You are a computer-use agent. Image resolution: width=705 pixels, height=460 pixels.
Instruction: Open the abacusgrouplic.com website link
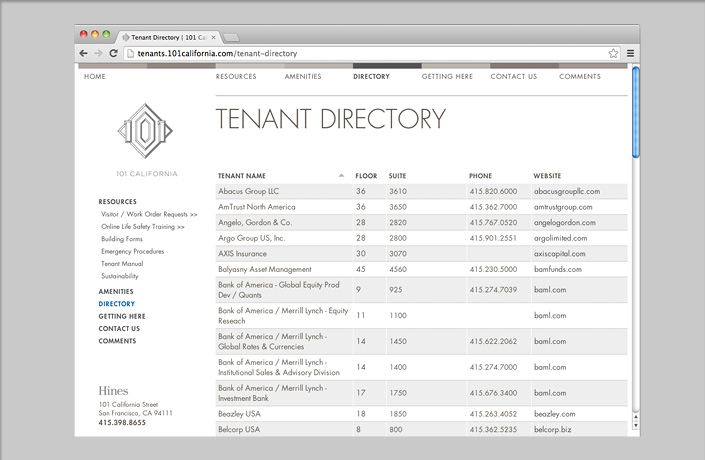pyautogui.click(x=566, y=191)
